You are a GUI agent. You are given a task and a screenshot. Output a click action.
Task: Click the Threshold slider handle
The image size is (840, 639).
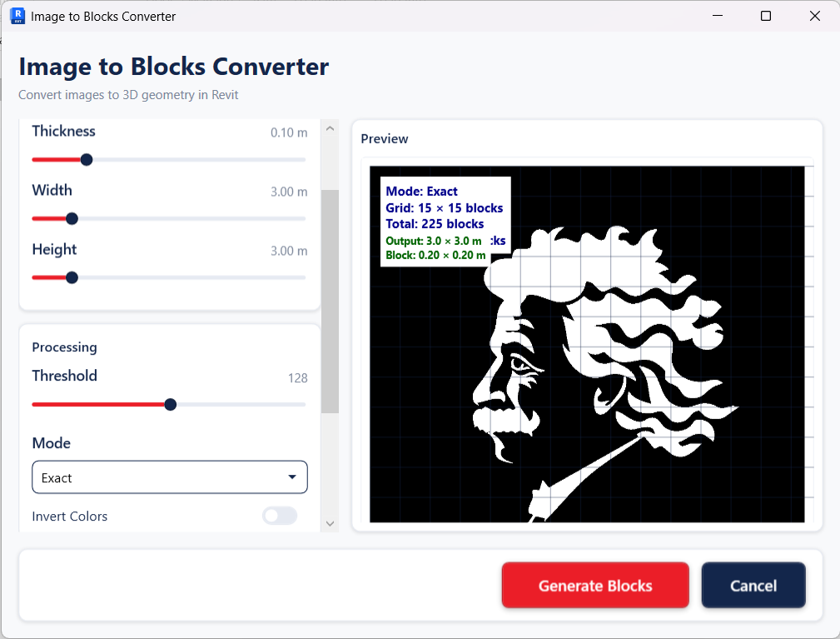171,405
